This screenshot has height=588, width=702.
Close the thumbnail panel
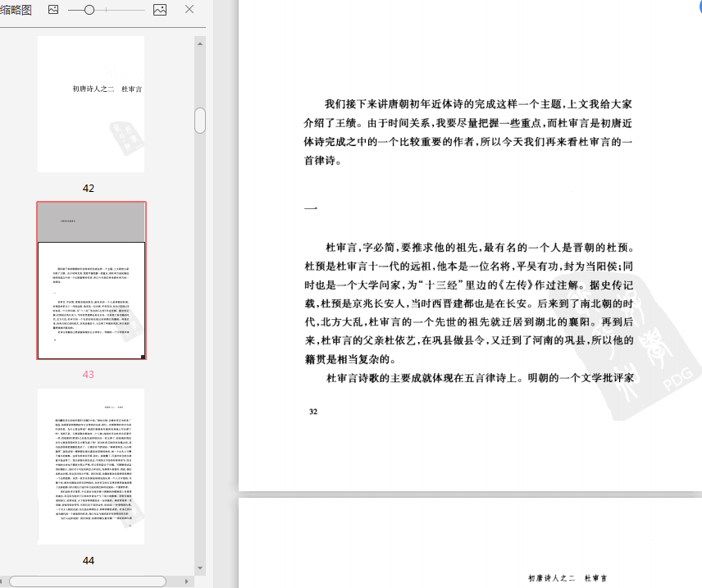[189, 9]
